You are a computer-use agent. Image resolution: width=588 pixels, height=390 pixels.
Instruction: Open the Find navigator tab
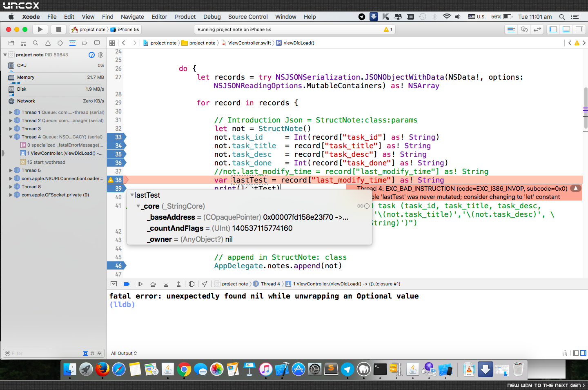click(x=36, y=43)
